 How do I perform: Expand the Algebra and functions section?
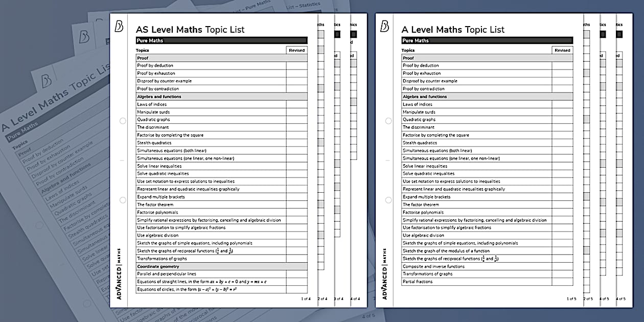click(221, 97)
